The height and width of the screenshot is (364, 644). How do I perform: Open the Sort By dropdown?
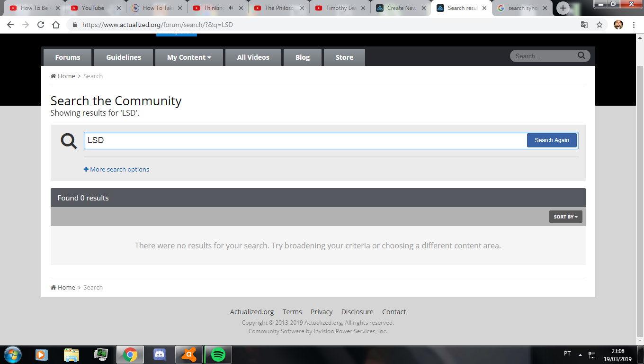click(565, 217)
